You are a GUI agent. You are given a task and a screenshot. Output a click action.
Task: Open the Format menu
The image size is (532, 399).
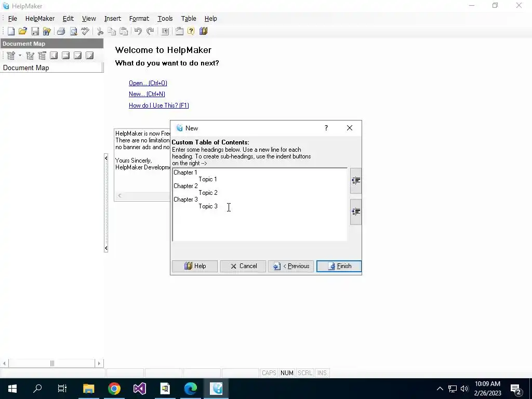(x=139, y=19)
